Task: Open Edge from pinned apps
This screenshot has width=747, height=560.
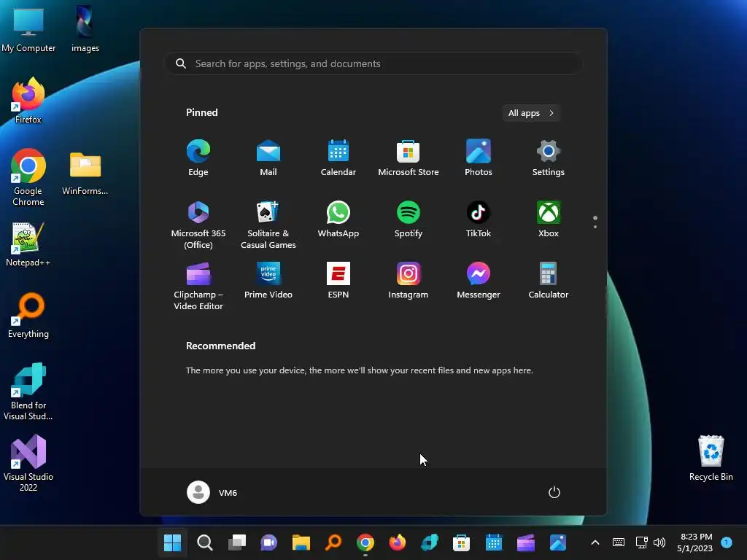Action: pyautogui.click(x=198, y=158)
